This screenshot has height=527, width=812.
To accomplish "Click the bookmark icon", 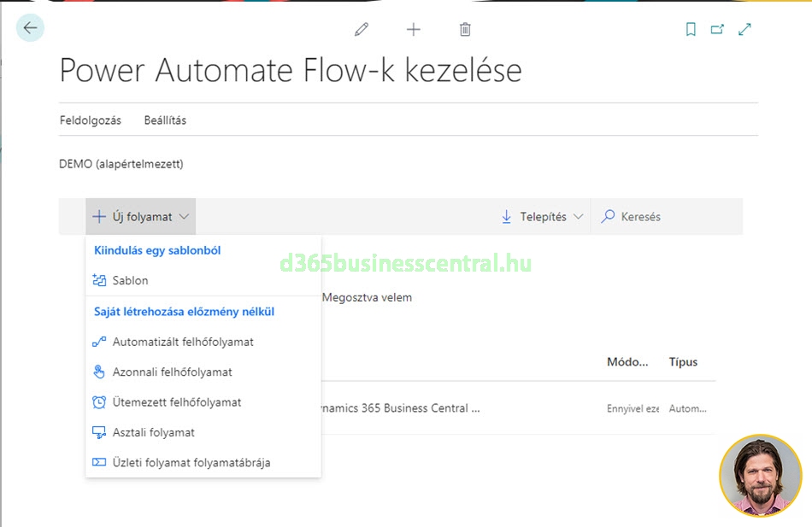I will (x=691, y=29).
